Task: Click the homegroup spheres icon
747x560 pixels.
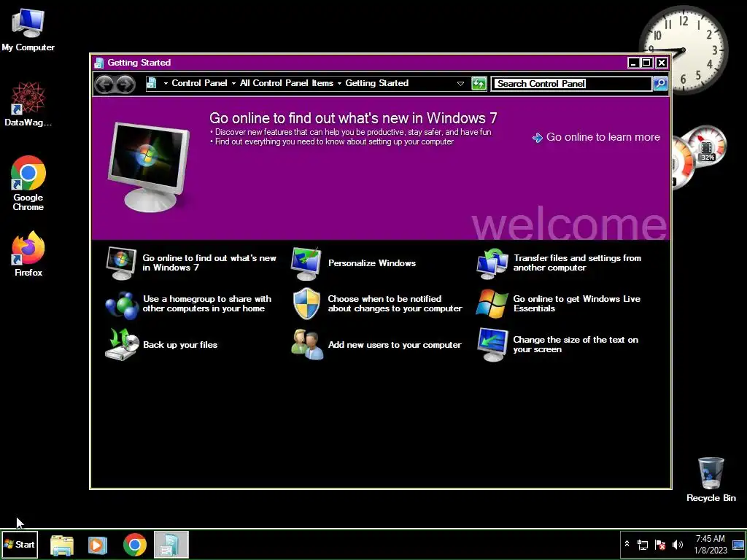Action: coord(122,306)
